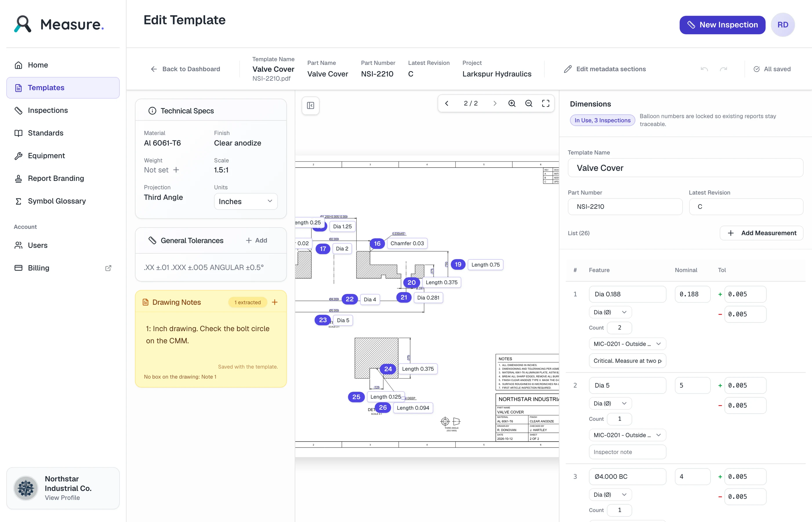The image size is (812, 522).
Task: Click the Length 0.75 label on drawing
Action: [x=485, y=265]
